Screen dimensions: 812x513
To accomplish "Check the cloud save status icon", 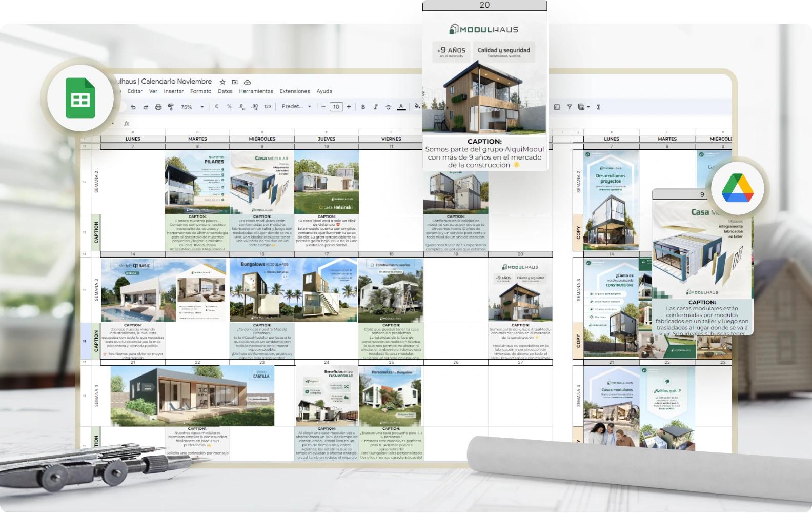I will (x=248, y=82).
